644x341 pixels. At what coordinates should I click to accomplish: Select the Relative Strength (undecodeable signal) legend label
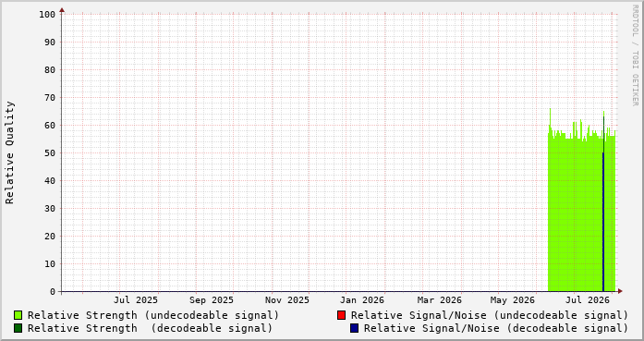click(x=153, y=315)
